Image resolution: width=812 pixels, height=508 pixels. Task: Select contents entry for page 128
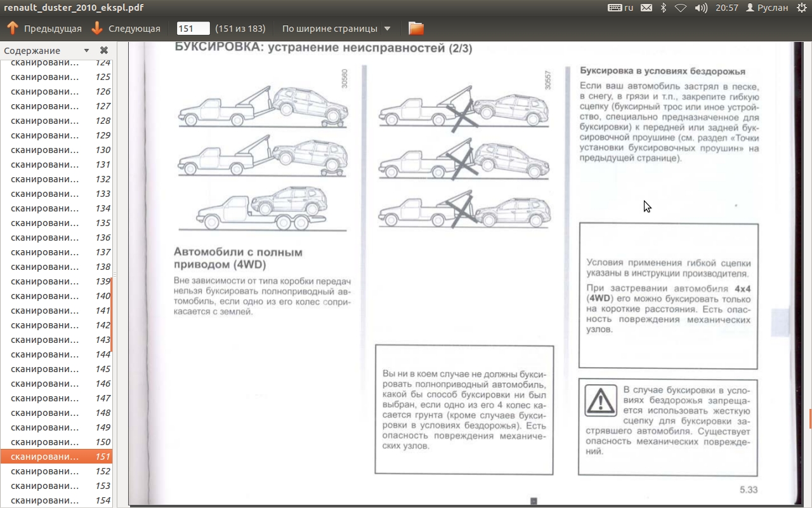(x=56, y=121)
